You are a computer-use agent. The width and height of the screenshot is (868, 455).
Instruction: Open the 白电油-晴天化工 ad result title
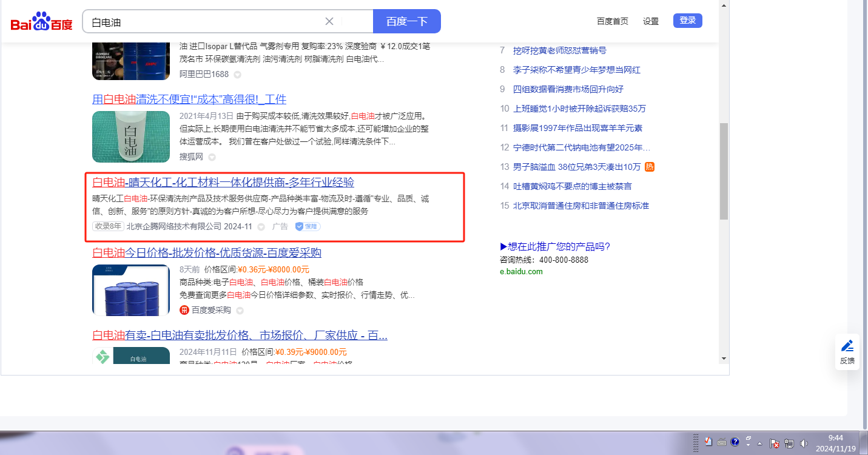pyautogui.click(x=223, y=183)
